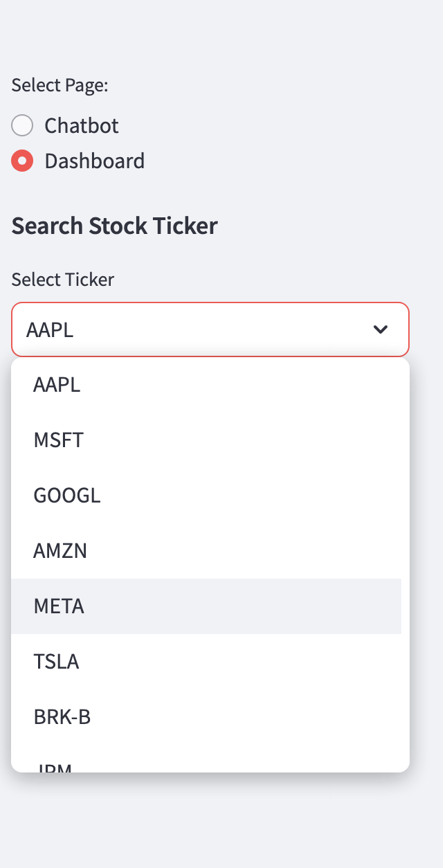Screen dimensions: 447x868
Task: Pick MSFT in the ticker dropdown list
Action: point(59,440)
